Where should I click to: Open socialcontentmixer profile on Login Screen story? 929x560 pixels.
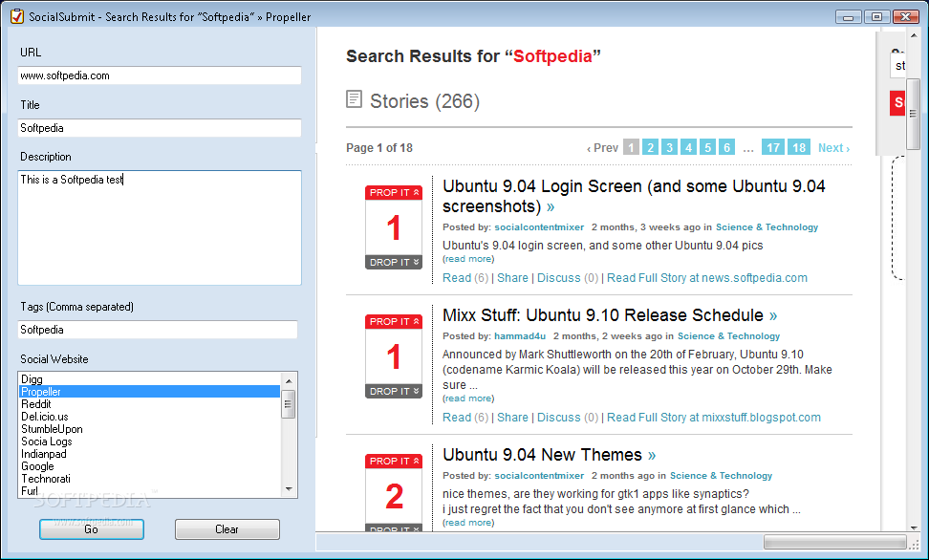(539, 227)
